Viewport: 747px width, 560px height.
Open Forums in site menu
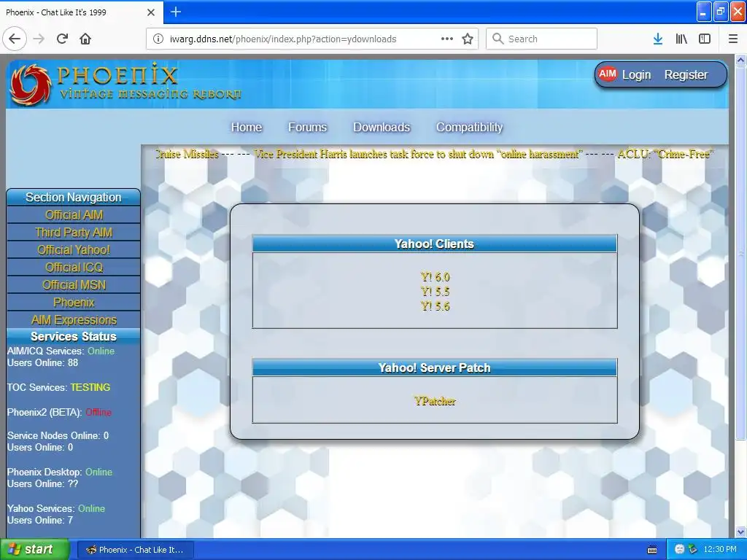(x=307, y=127)
